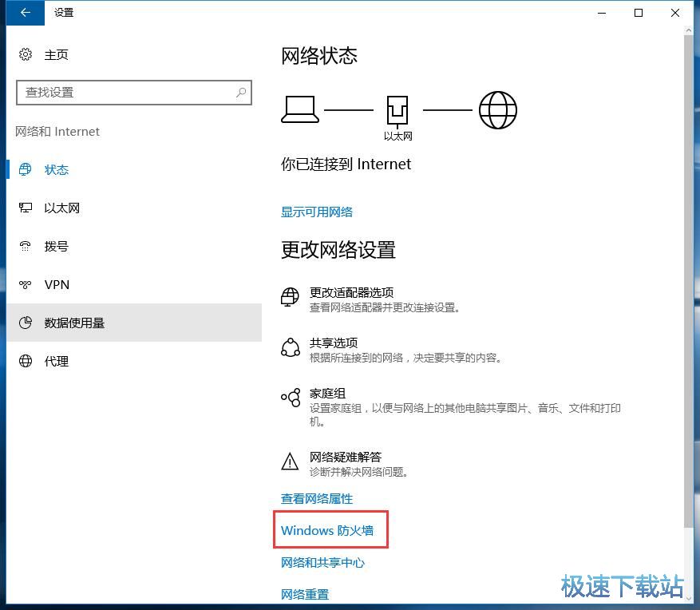The height and width of the screenshot is (610, 700).
Task: Click the back arrow in Settings title bar
Action: click(26, 13)
